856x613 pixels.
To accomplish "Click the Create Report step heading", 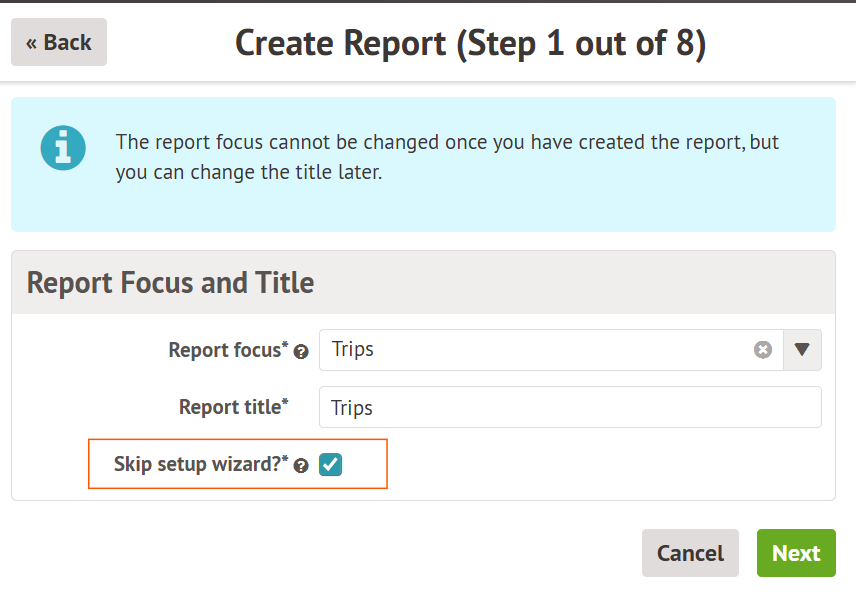I will (470, 43).
